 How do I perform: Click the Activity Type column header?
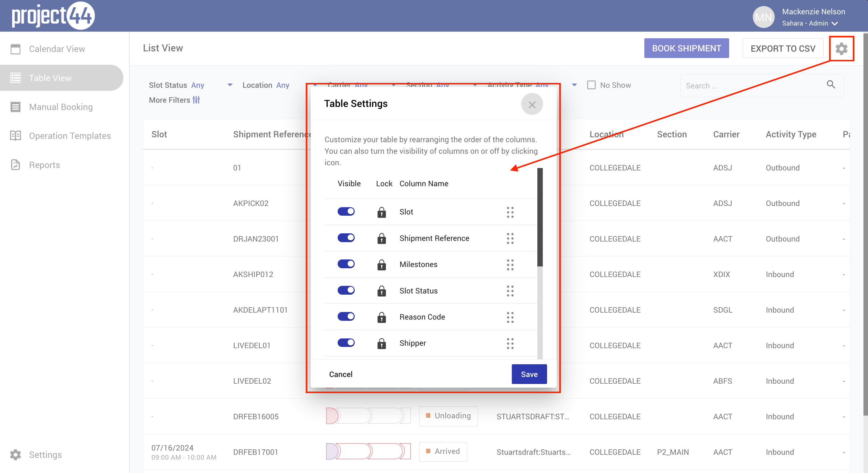pos(791,134)
